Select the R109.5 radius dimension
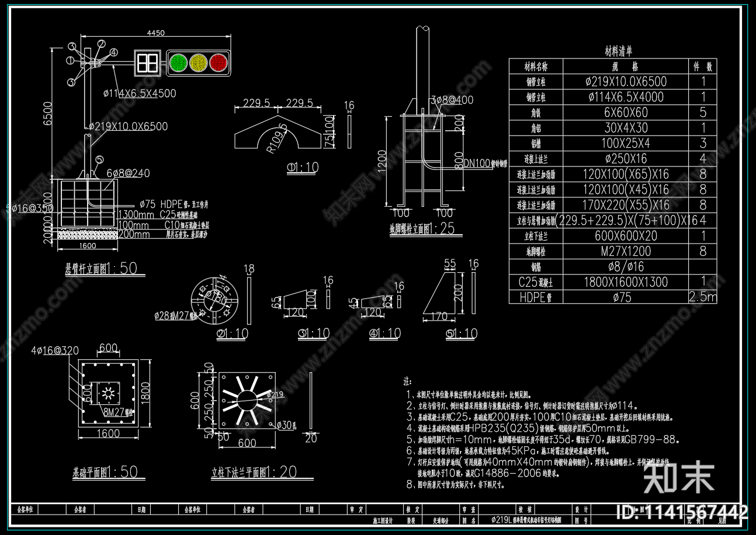Image resolution: width=756 pixels, height=535 pixels. (278, 138)
